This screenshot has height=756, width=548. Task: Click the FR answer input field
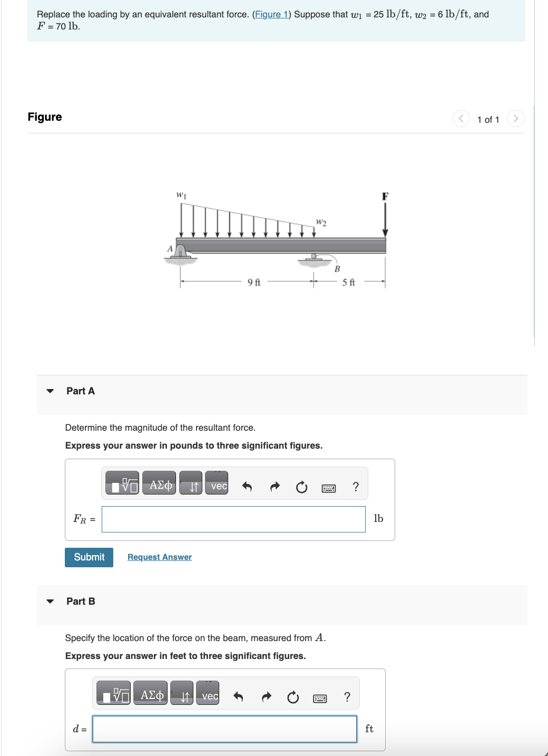[233, 519]
